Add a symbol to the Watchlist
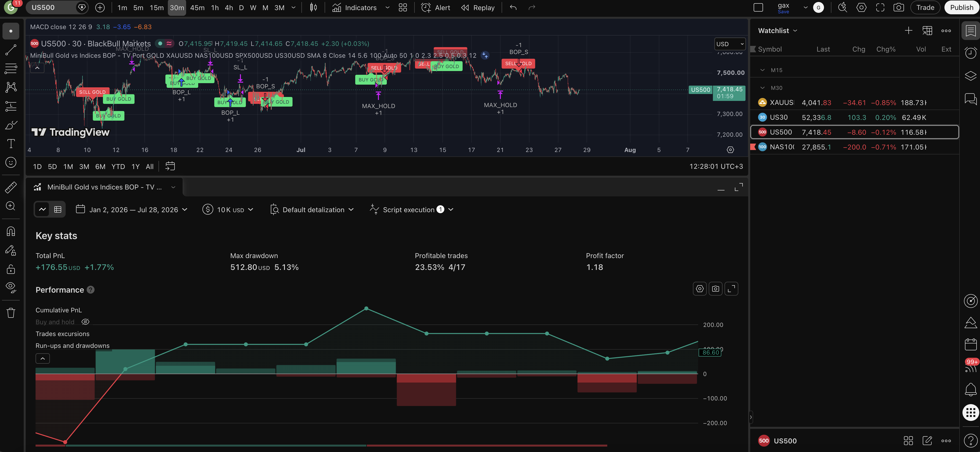Screen dimensions: 980x452 pos(908,31)
